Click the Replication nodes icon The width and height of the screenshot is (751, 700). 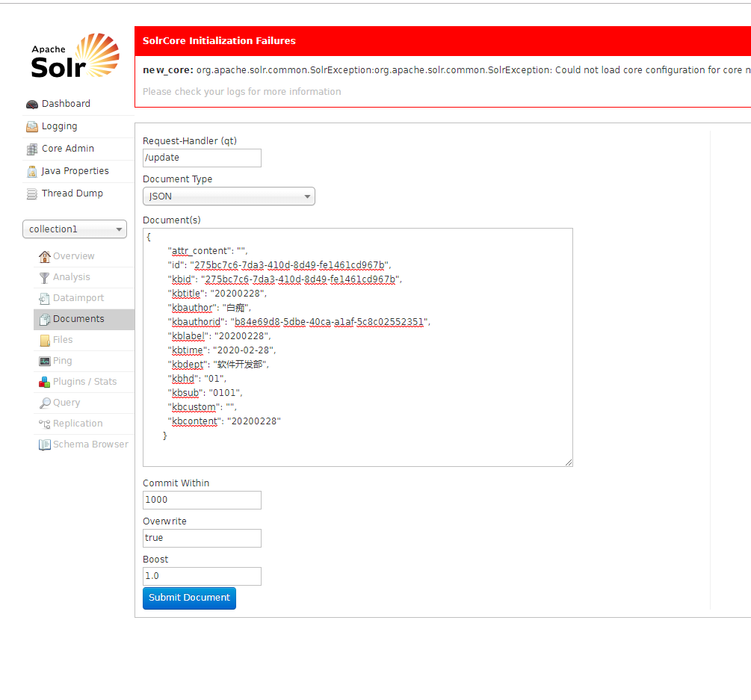[45, 424]
